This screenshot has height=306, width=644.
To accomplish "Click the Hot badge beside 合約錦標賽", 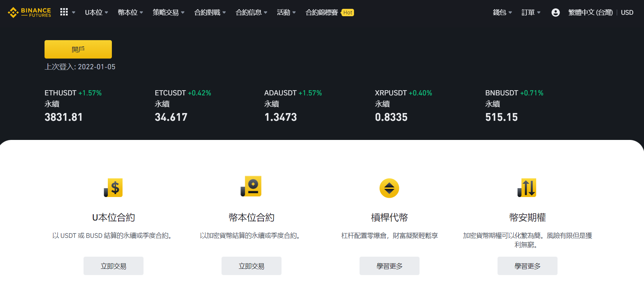I will click(x=348, y=13).
